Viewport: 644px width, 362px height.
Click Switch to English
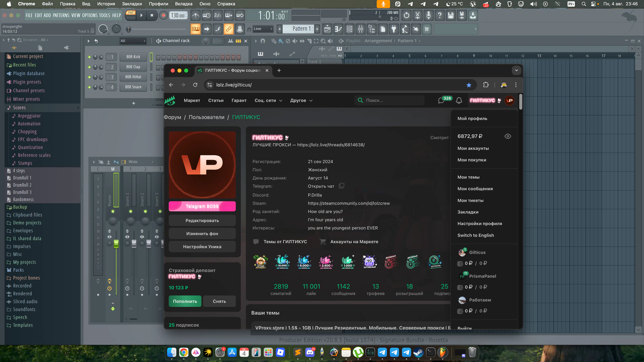tap(475, 235)
